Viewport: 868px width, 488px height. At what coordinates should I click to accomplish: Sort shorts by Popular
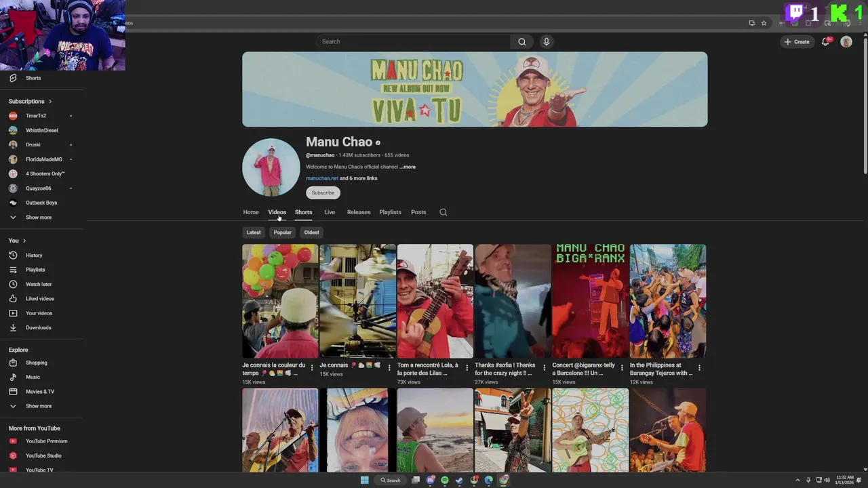pos(283,232)
